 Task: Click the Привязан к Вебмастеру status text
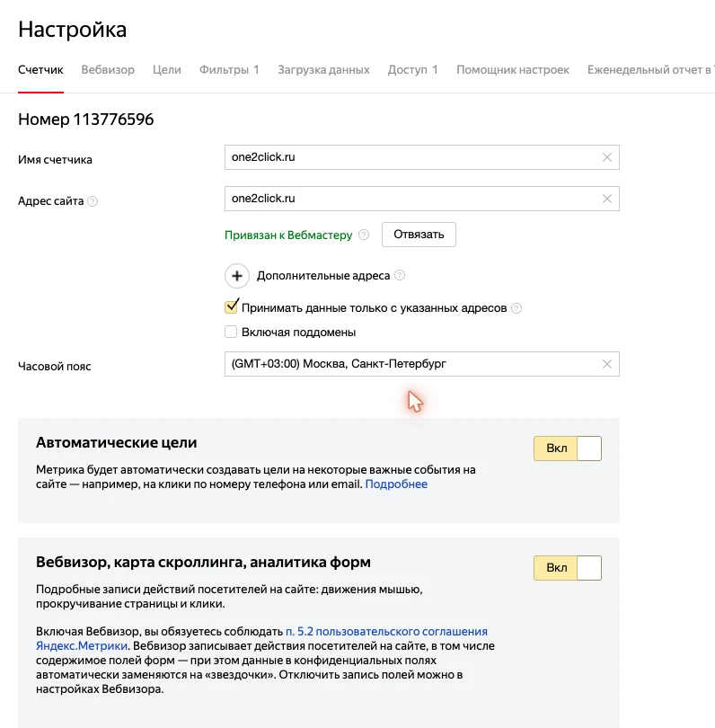click(288, 235)
